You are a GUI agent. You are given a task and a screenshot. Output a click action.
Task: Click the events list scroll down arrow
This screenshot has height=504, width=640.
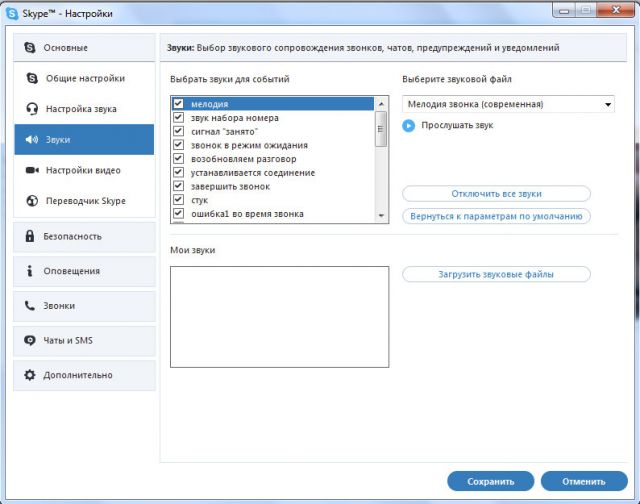(381, 215)
